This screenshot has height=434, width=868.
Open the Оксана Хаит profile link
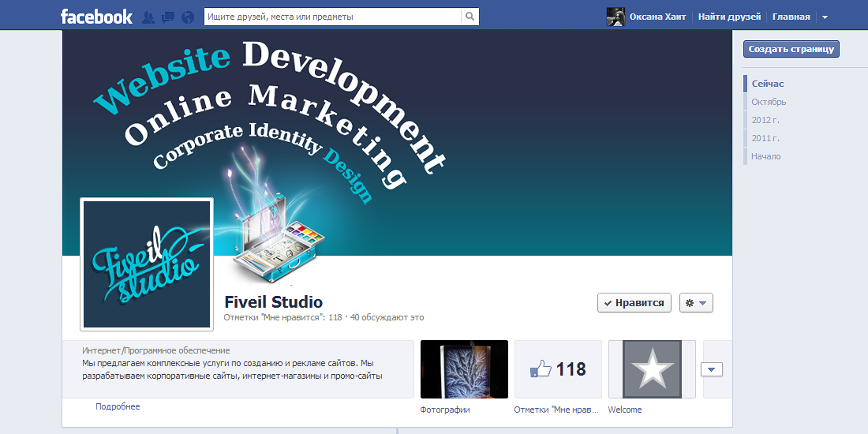pos(657,17)
